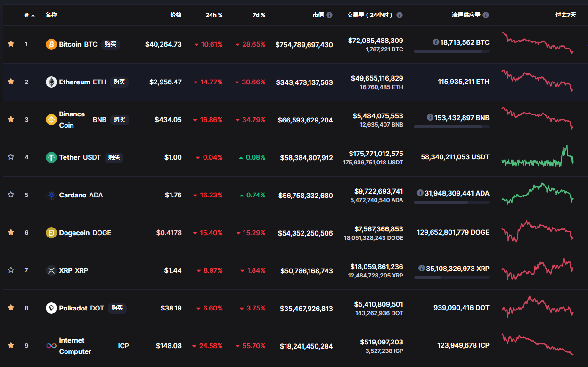Open the Dogecoin DOGE name link
The width and height of the screenshot is (588, 367).
(85, 233)
